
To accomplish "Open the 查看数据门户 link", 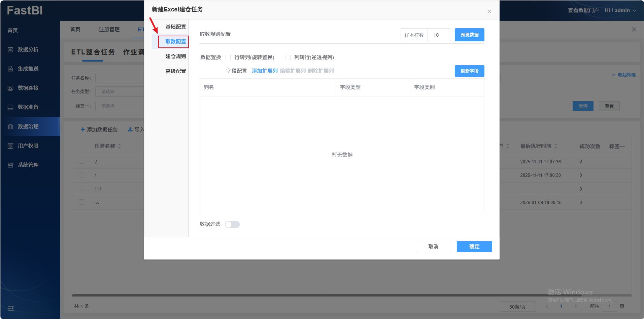I will click(x=583, y=10).
